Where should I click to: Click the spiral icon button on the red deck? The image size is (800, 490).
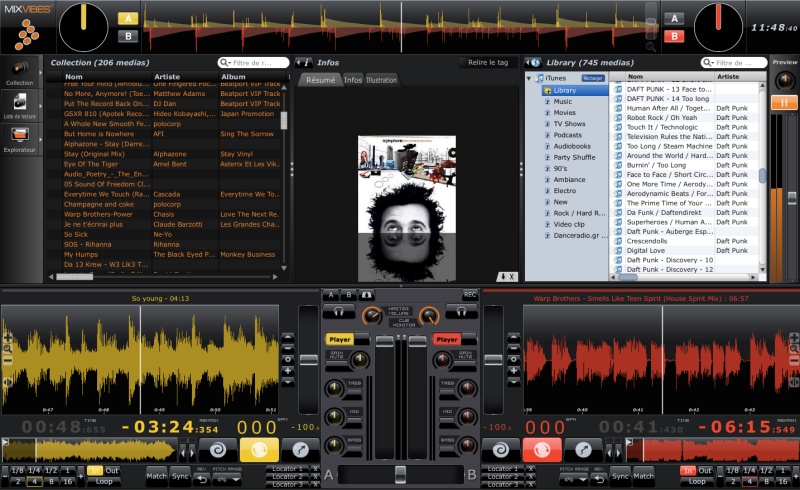[501, 450]
